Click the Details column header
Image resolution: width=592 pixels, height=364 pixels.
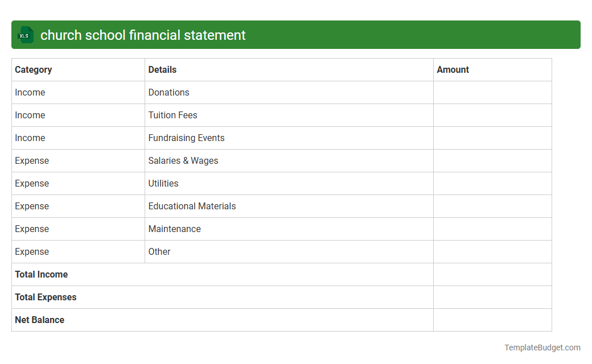point(162,69)
